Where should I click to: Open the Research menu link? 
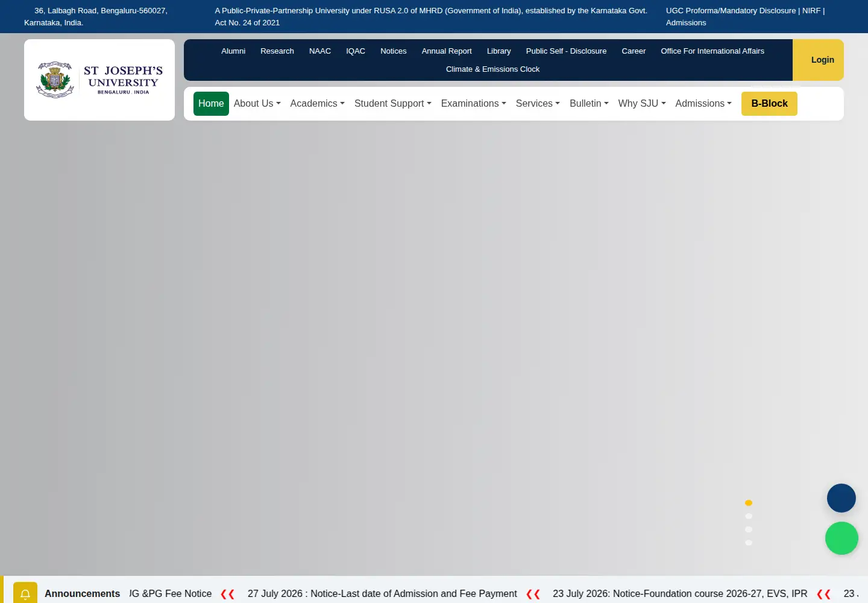coord(277,51)
